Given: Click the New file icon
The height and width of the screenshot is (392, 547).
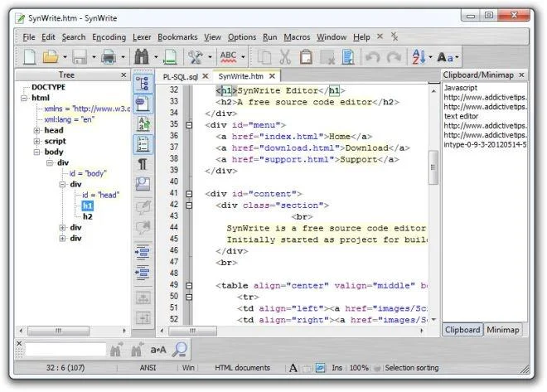Looking at the screenshot, I should point(29,56).
